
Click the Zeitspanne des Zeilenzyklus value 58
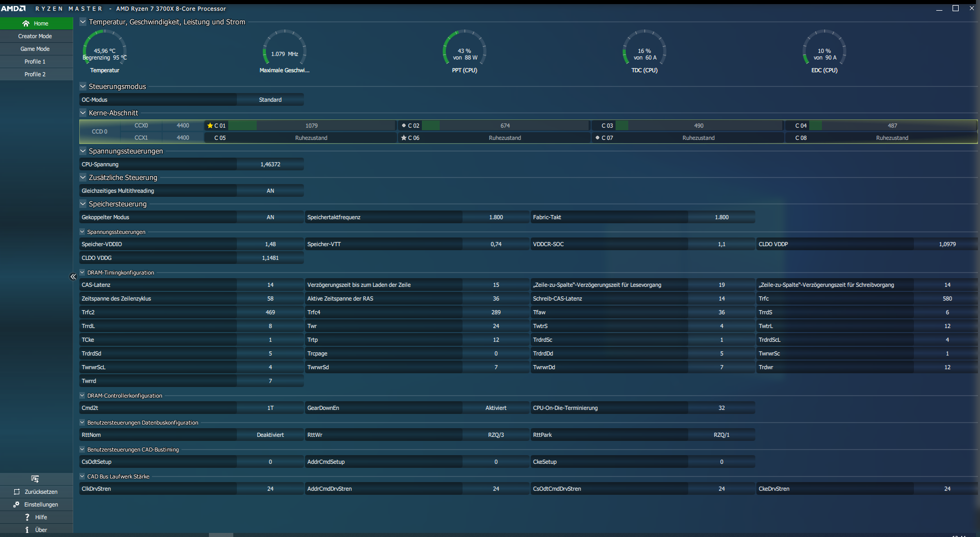click(270, 299)
